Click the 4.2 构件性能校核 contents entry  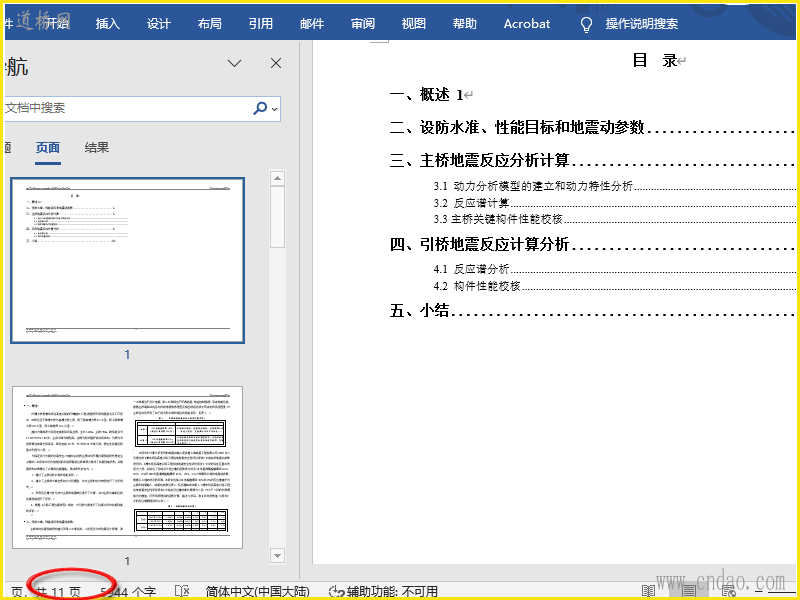(x=615, y=286)
